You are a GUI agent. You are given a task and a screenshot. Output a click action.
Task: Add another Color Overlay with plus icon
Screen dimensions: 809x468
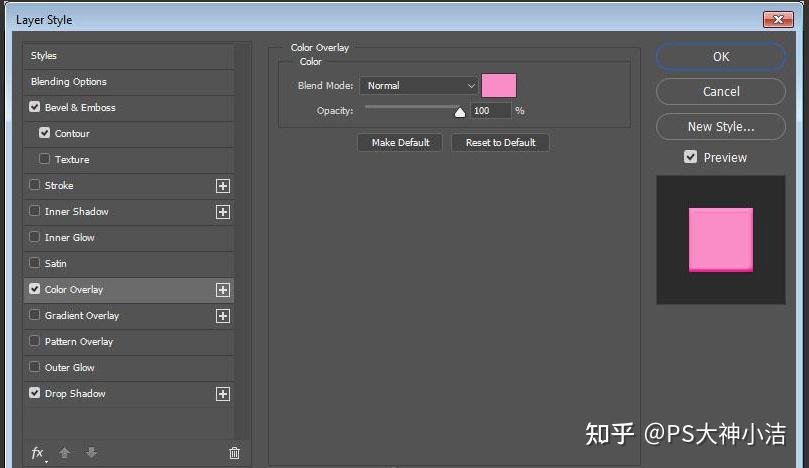(x=223, y=290)
